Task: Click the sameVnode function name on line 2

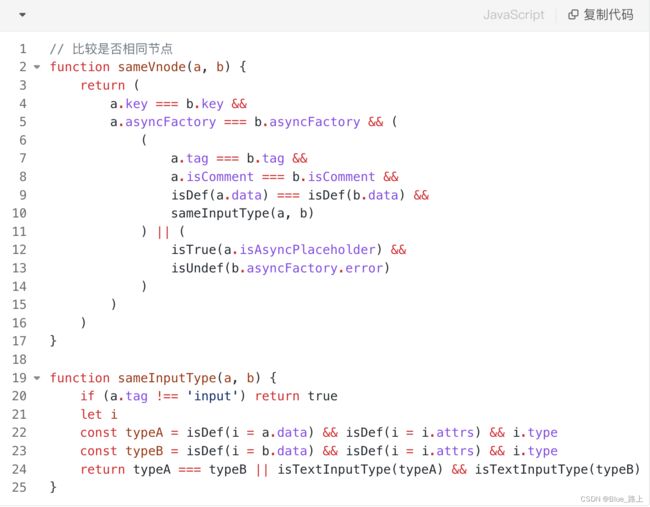Action: coord(152,67)
